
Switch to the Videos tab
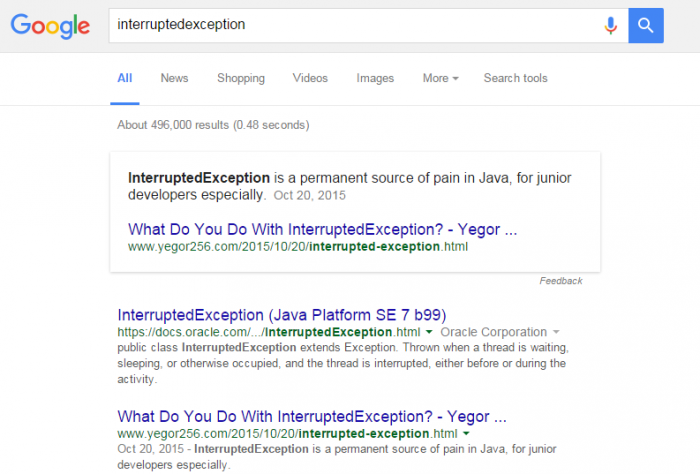tap(310, 78)
